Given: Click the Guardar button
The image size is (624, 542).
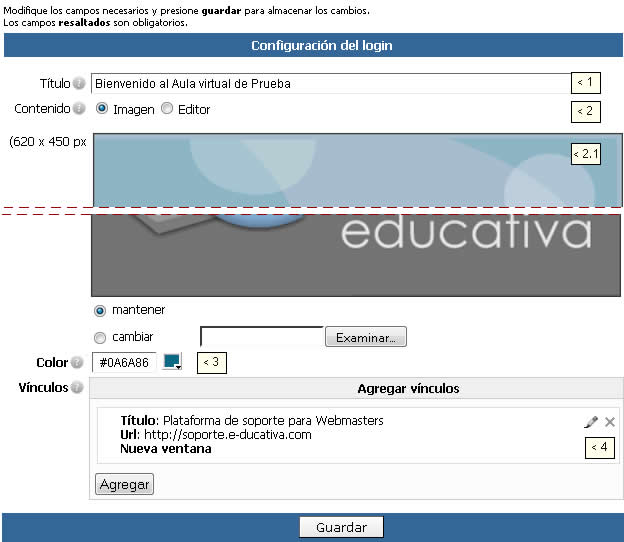Looking at the screenshot, I should [x=341, y=527].
